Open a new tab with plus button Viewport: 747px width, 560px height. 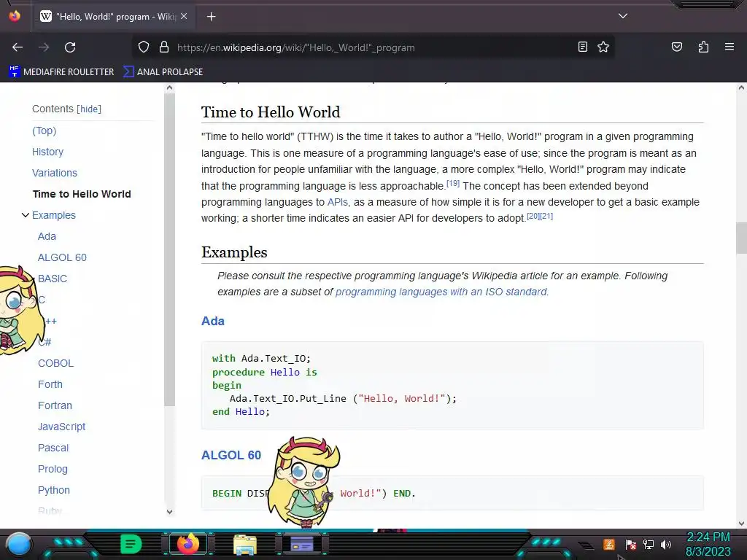pyautogui.click(x=211, y=17)
